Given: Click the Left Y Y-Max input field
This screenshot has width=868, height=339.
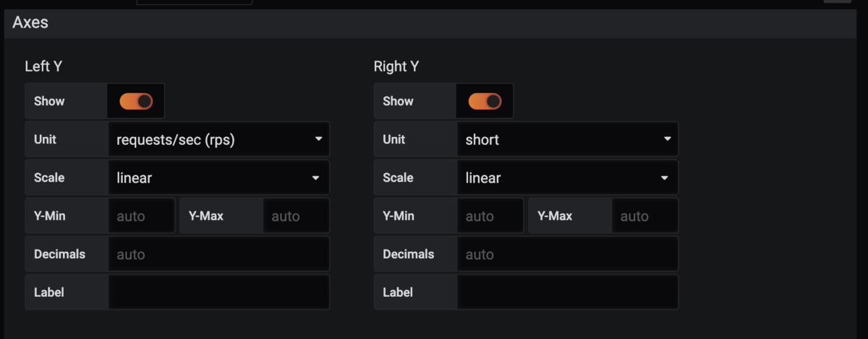Looking at the screenshot, I should click(297, 216).
